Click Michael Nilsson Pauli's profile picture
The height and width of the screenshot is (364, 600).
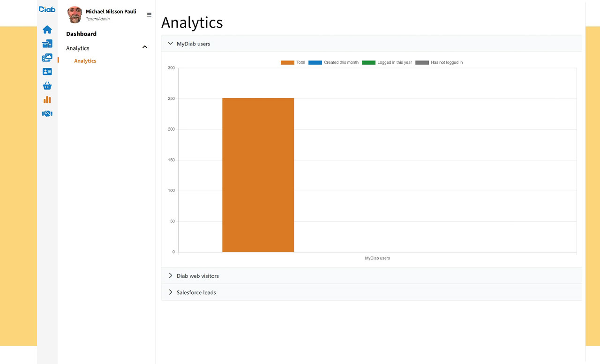pyautogui.click(x=75, y=15)
